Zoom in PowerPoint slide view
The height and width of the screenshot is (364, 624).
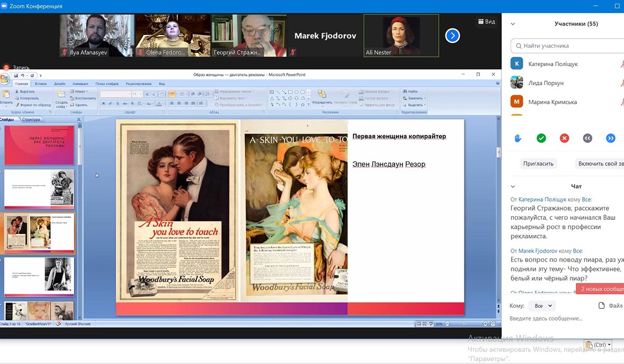(485, 324)
